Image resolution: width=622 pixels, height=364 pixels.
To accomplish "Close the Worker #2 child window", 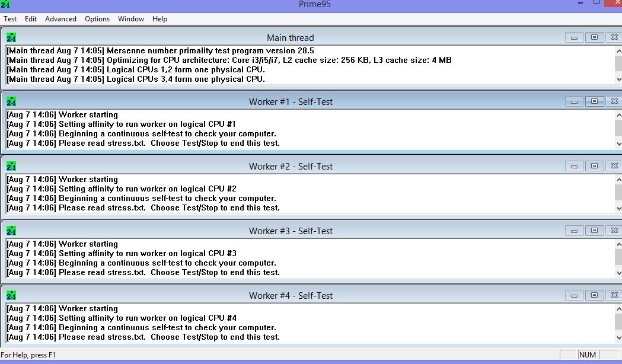I will pyautogui.click(x=614, y=166).
